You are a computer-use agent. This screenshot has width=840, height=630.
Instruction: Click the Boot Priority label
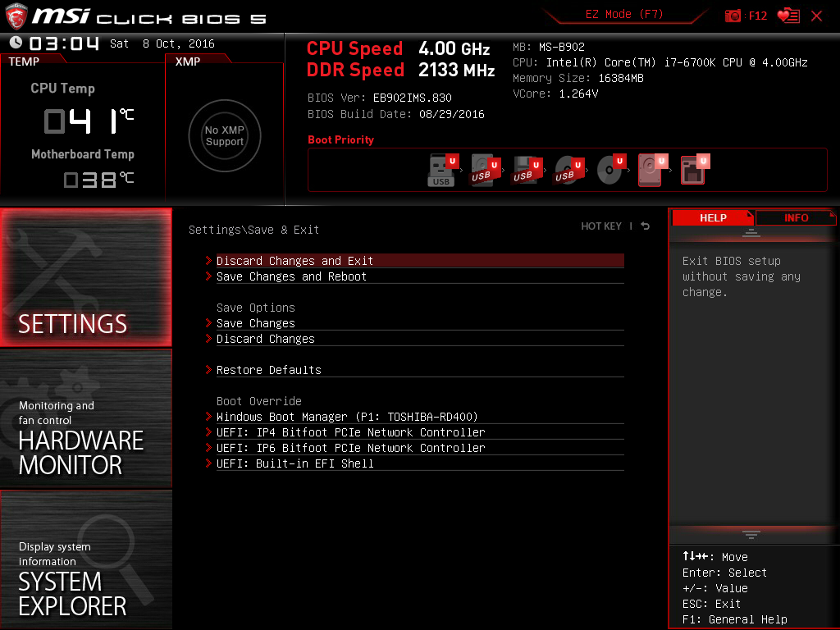(x=340, y=139)
